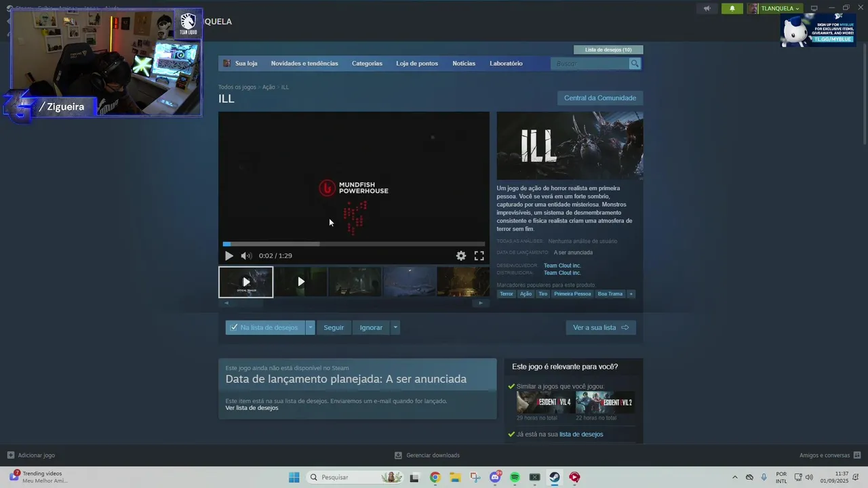Open 'Novidades e tendências' menu
This screenshot has height=488, width=868.
pyautogui.click(x=304, y=64)
